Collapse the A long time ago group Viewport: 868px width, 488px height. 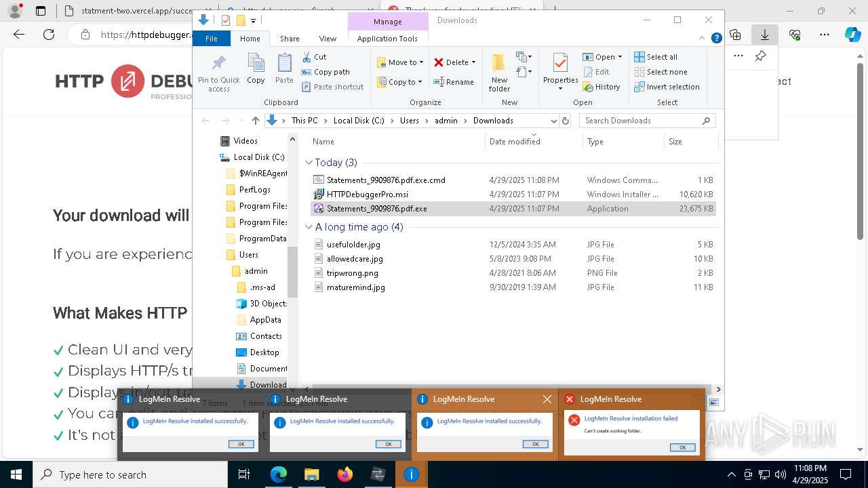tap(309, 227)
